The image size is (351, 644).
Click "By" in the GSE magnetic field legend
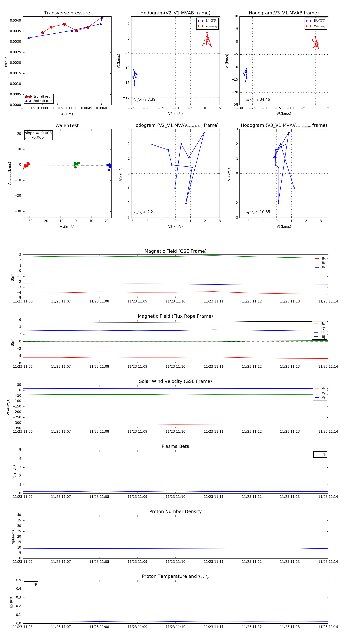(x=324, y=263)
